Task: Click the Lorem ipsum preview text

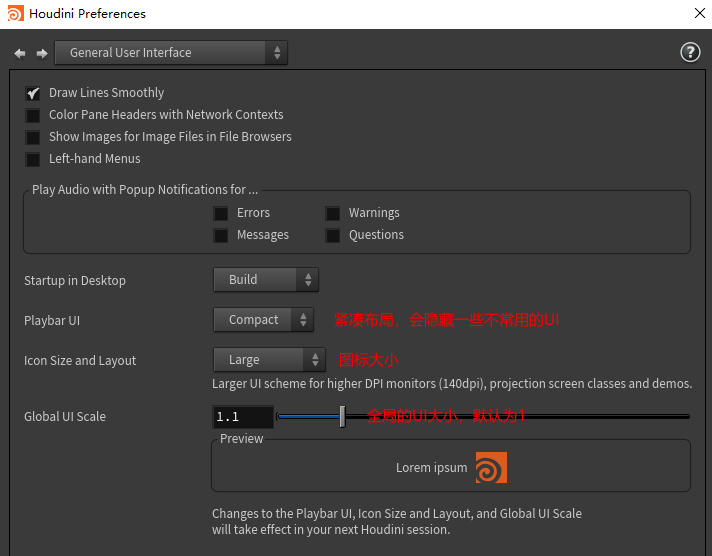Action: pyautogui.click(x=431, y=468)
